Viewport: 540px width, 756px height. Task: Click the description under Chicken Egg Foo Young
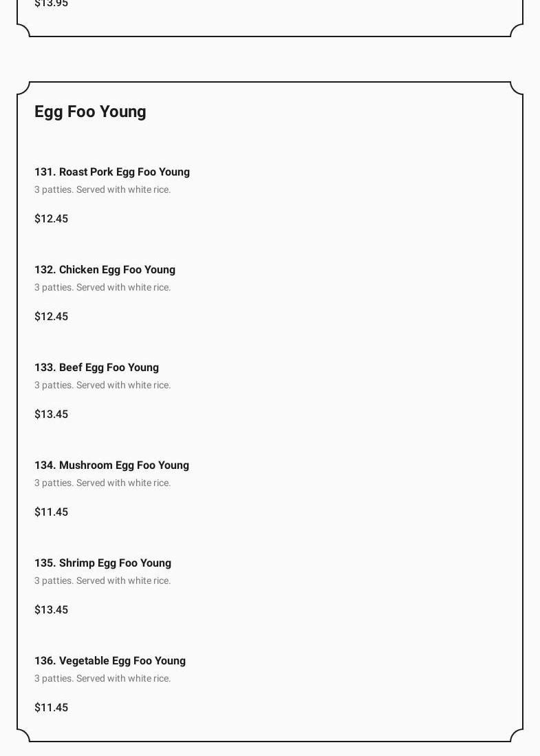102,288
